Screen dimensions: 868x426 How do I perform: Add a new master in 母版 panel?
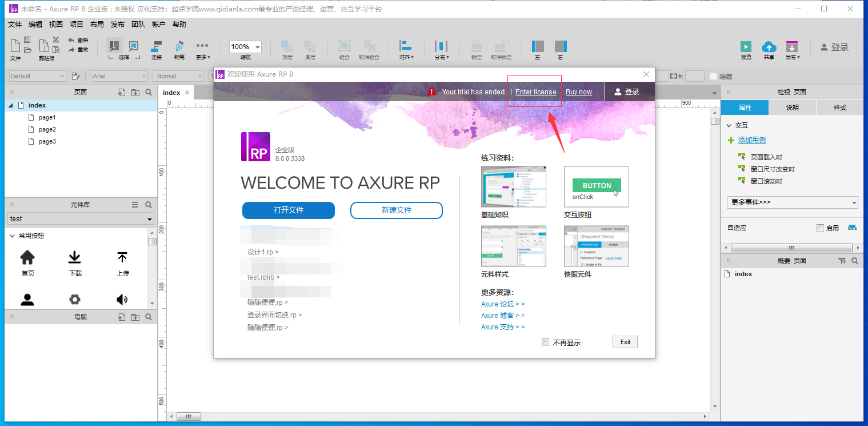(121, 317)
